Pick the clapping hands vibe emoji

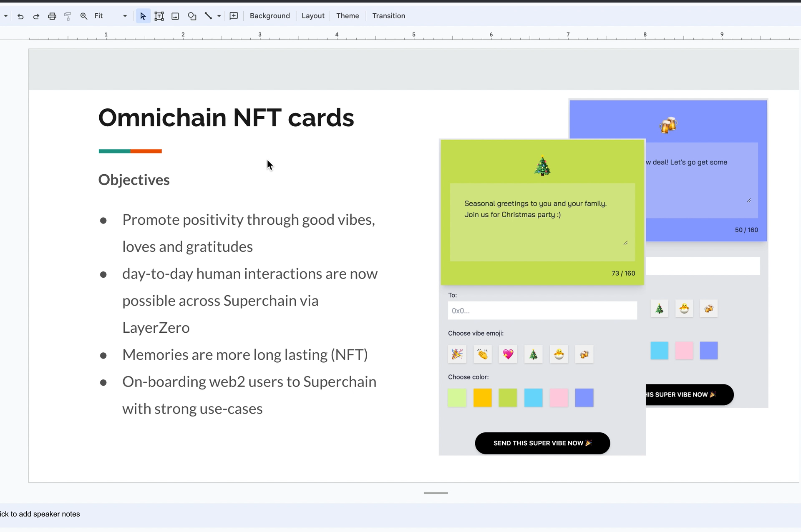point(483,354)
